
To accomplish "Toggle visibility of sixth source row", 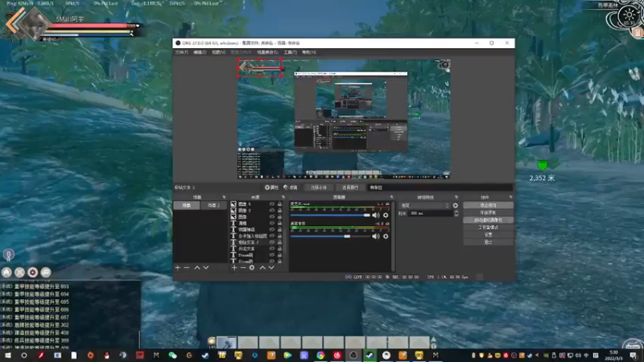I will pos(272,236).
